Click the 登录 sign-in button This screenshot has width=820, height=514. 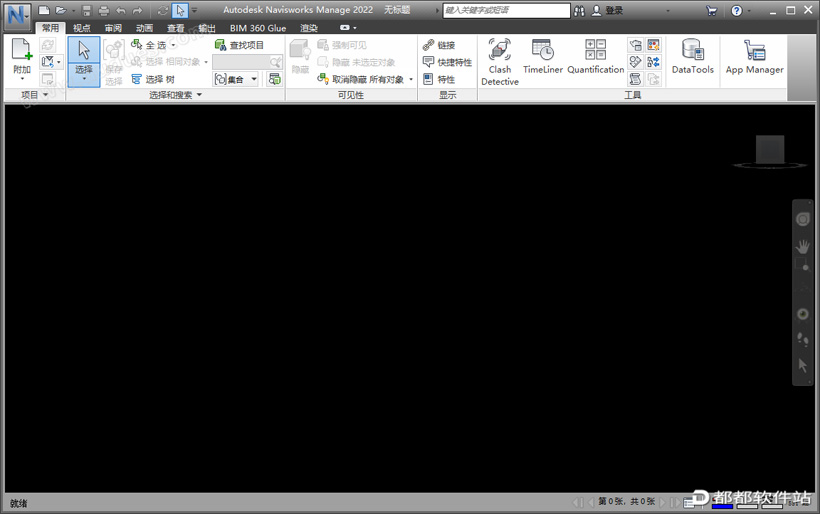607,10
